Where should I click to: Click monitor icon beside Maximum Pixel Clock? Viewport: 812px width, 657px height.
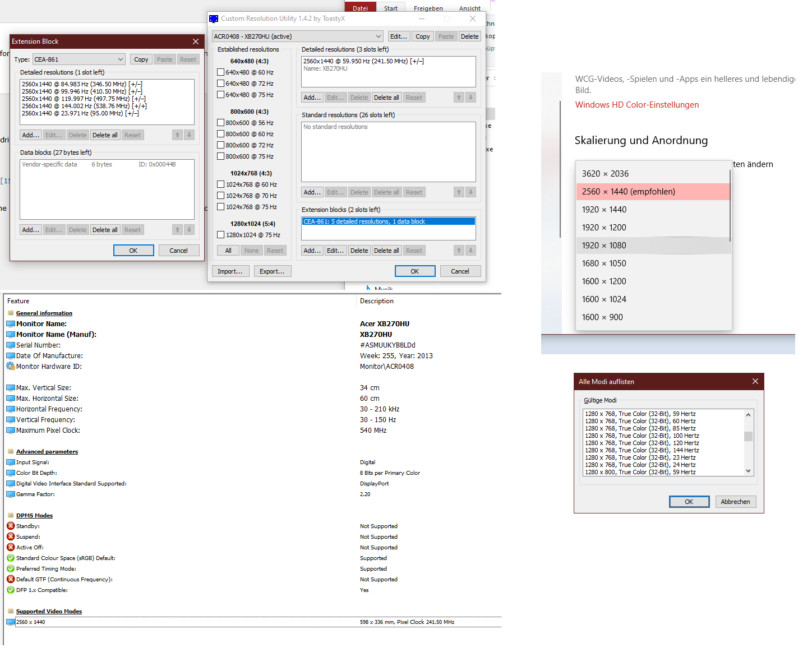(11, 431)
